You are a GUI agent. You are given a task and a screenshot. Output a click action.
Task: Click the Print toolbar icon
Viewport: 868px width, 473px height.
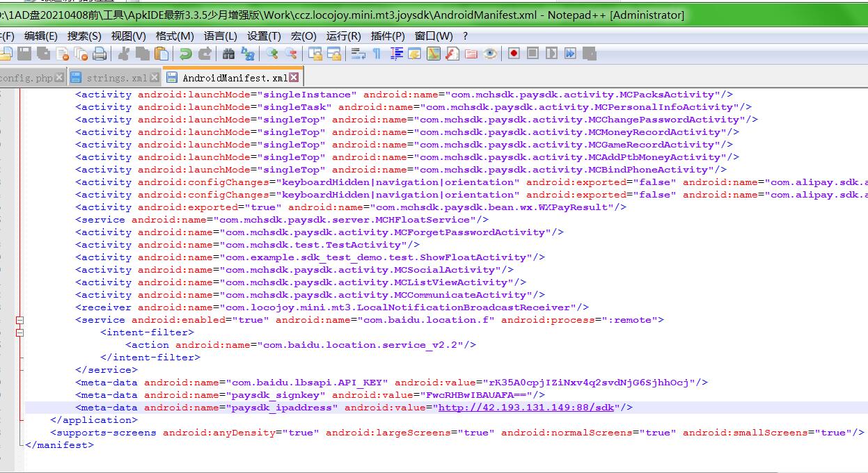[x=100, y=54]
